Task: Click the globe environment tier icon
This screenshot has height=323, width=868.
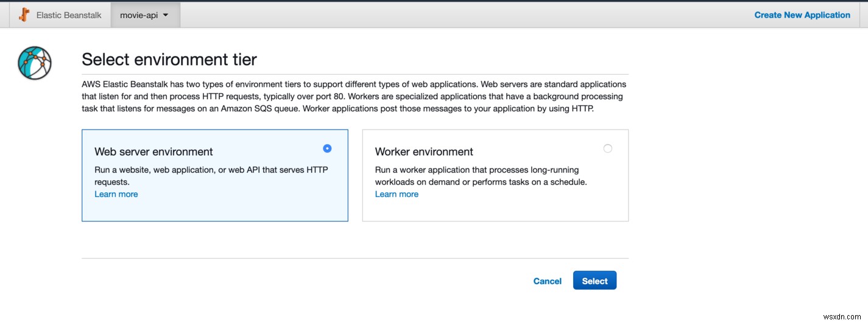Action: click(35, 63)
